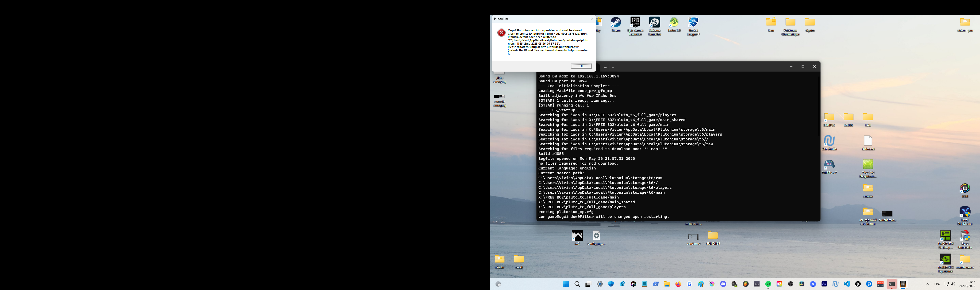980x290 pixels.
Task: Close the Plutonium error dialog
Action: pyautogui.click(x=592, y=19)
